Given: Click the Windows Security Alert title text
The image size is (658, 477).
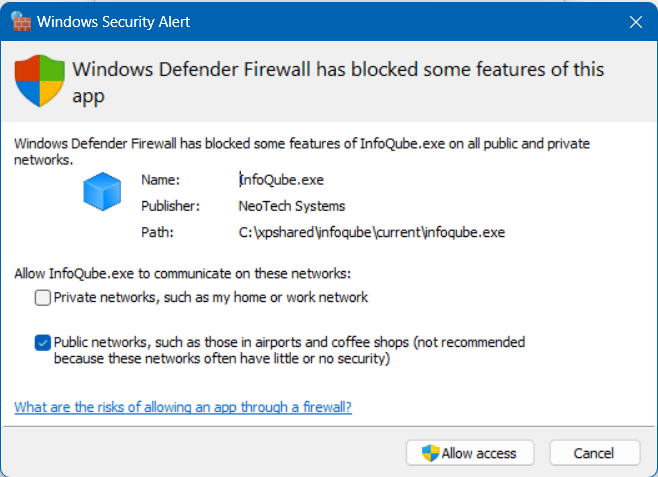Looking at the screenshot, I should point(113,22).
